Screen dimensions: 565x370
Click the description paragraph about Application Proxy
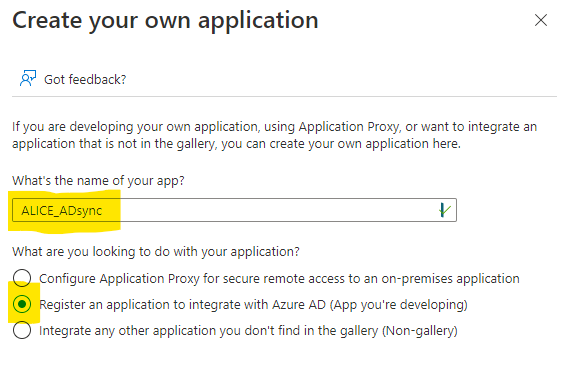coord(275,135)
